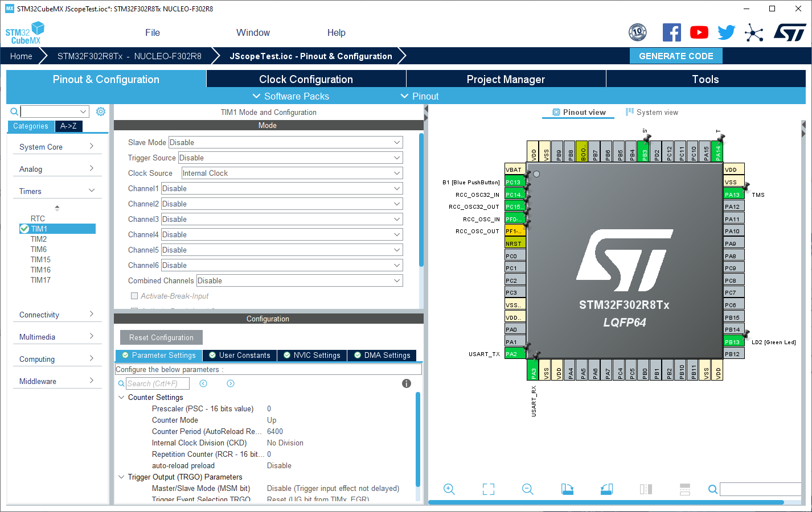Go to previous parameter search result
812x512 pixels.
203,383
